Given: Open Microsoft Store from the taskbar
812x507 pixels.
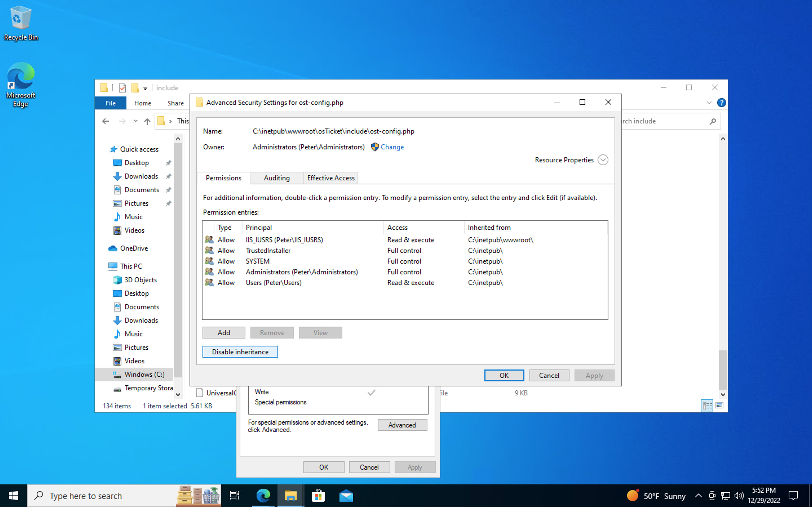Looking at the screenshot, I should pos(318,496).
